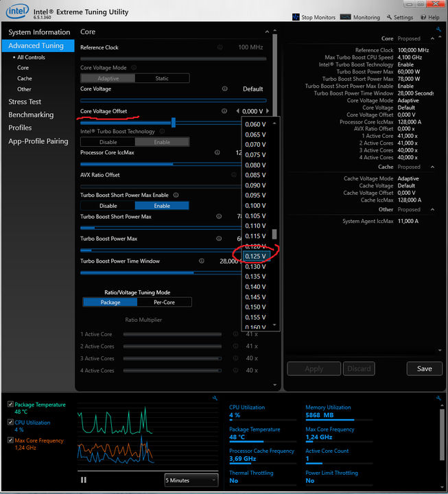This screenshot has width=448, height=494.
Task: Click the Apply button
Action: click(314, 368)
